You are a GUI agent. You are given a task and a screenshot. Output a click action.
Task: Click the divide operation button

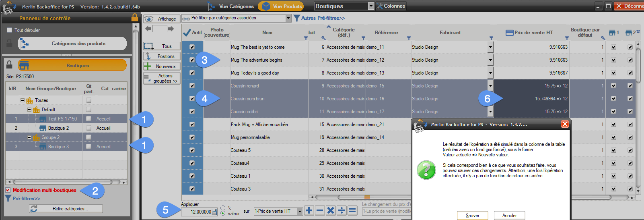(x=342, y=210)
